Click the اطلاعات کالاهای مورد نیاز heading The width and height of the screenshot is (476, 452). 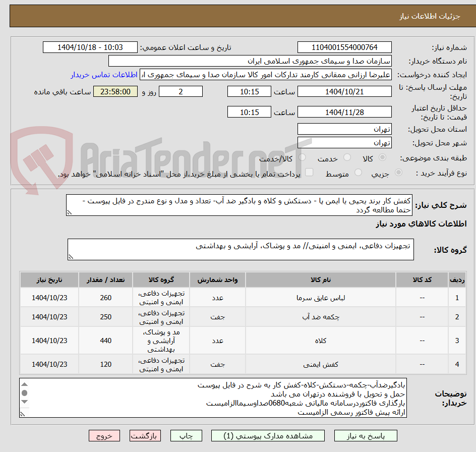point(421,224)
